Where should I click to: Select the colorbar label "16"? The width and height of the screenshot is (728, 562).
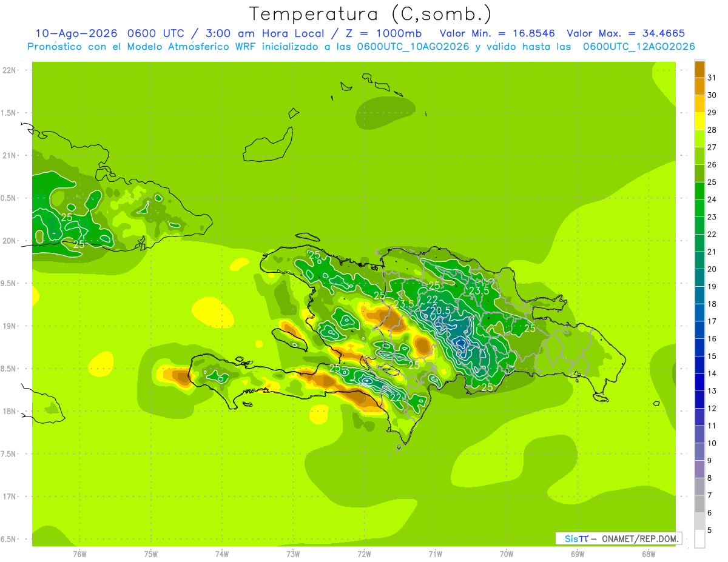[712, 339]
